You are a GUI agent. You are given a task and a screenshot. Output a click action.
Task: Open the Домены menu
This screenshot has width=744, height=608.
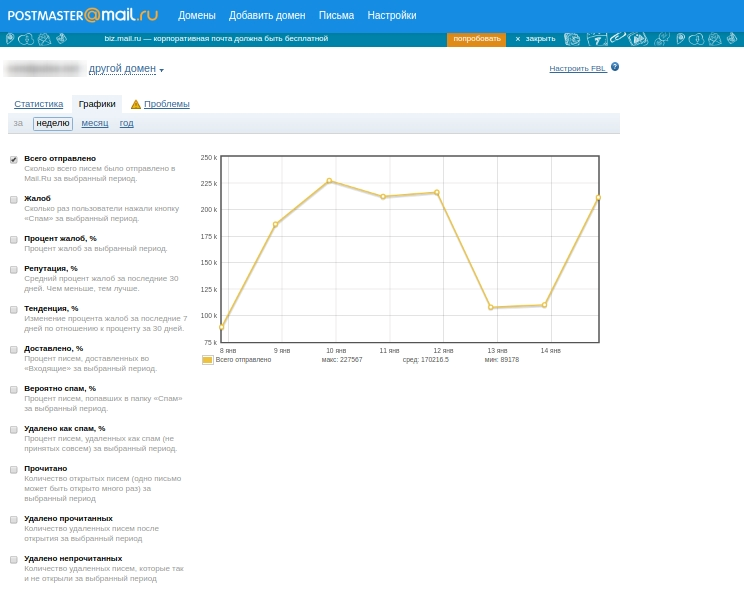(x=196, y=15)
